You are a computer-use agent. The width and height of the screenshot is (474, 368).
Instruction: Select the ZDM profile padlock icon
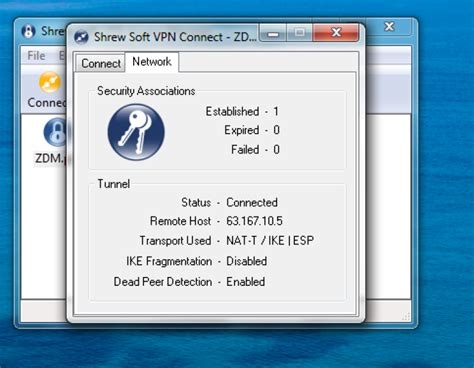click(x=55, y=133)
